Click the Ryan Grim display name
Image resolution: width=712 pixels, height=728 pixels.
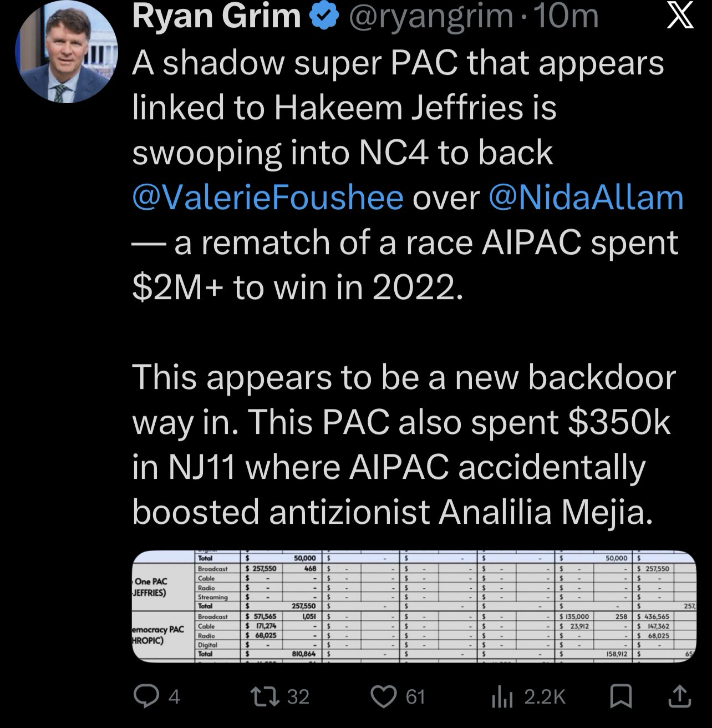pyautogui.click(x=216, y=16)
